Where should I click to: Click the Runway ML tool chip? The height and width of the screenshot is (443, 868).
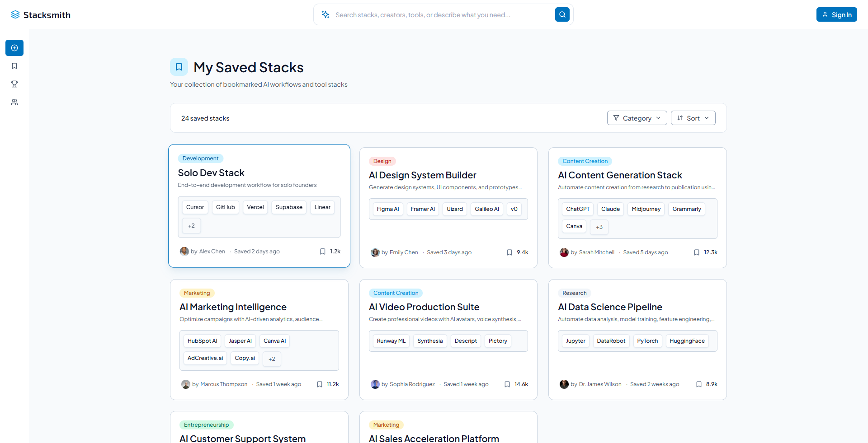391,341
